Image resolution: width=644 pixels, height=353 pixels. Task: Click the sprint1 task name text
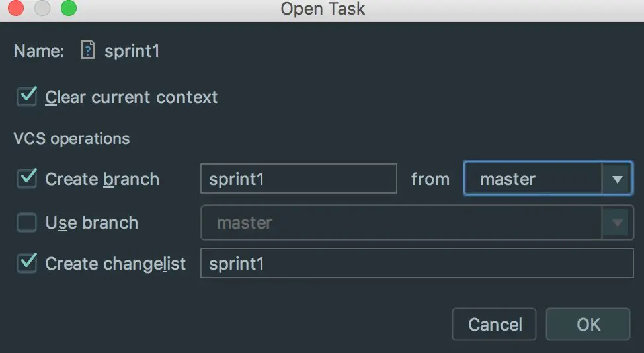coord(132,51)
